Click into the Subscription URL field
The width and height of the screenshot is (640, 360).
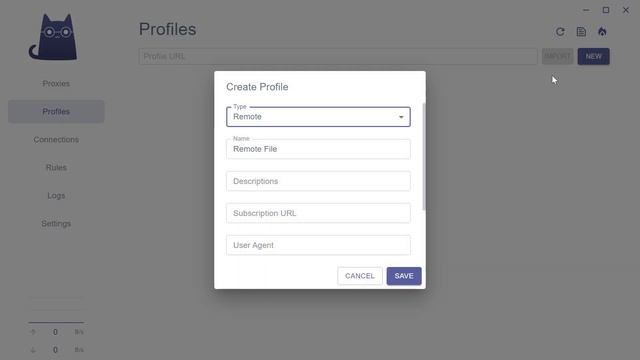coord(318,213)
